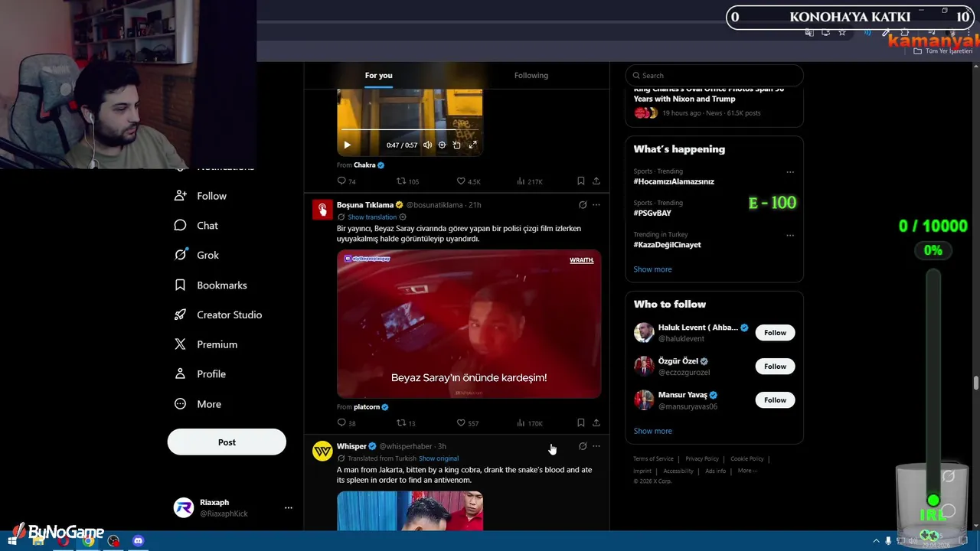Bookmark the platcorn video post
Viewport: 980px width, 551px height.
coord(581,423)
